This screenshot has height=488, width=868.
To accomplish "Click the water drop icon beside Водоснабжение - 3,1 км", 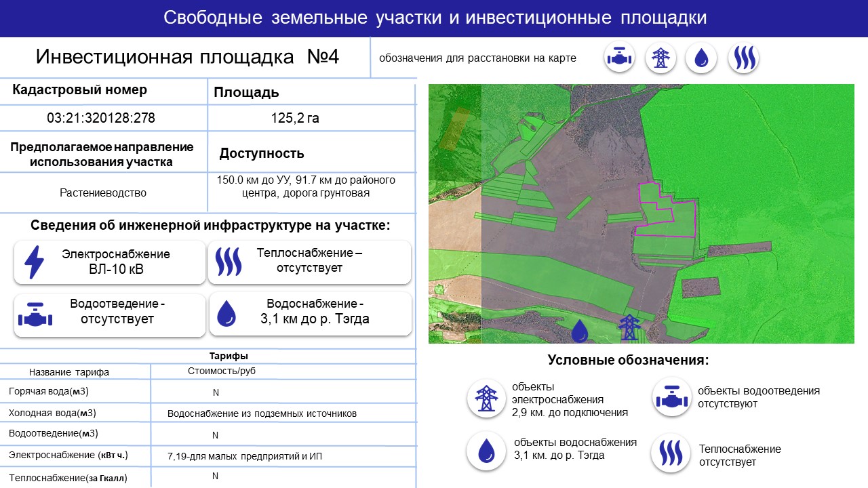I will 226,314.
